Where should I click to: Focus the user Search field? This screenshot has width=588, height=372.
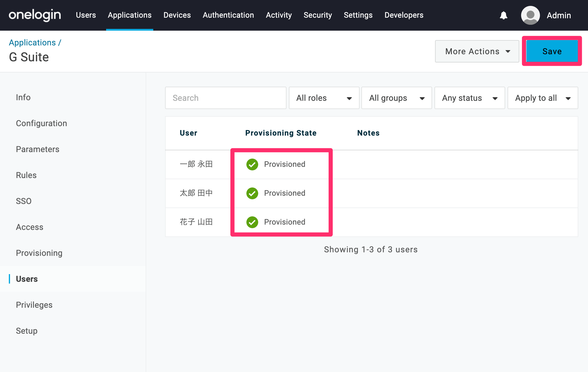pos(226,98)
